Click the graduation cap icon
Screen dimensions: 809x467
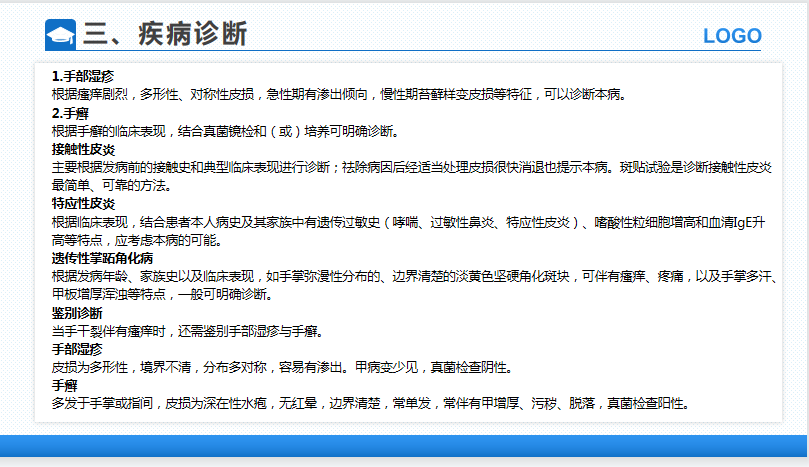tap(60, 35)
